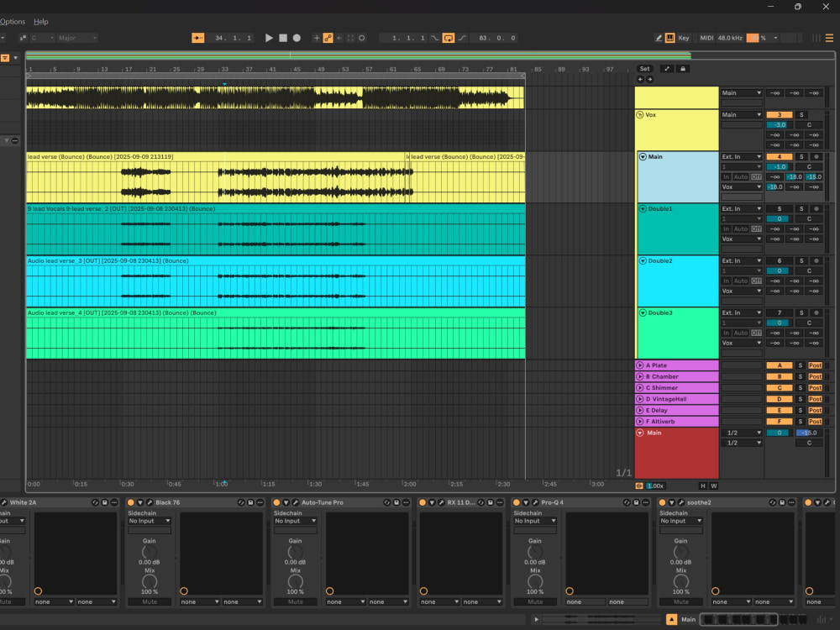
Task: Open the Vox group output Main dropdown
Action: pos(742,114)
